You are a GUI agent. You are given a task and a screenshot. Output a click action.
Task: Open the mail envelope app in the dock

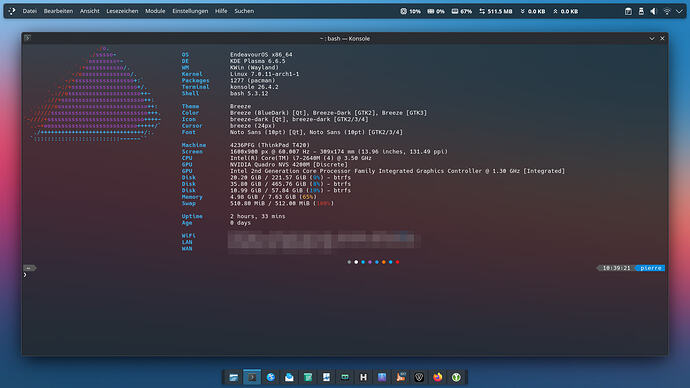[x=289, y=377]
